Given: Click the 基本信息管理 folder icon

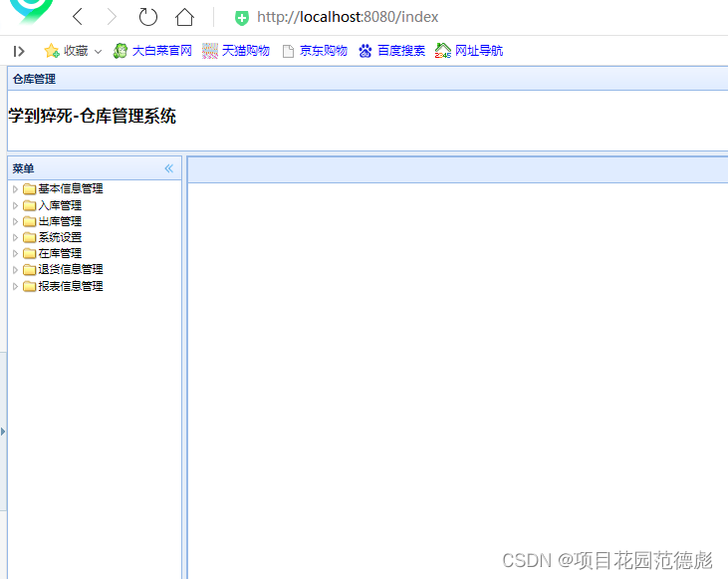Looking at the screenshot, I should click(x=29, y=188).
